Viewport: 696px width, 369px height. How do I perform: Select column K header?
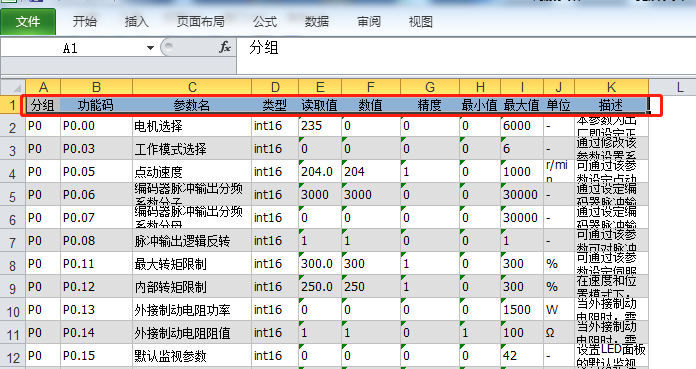click(611, 87)
